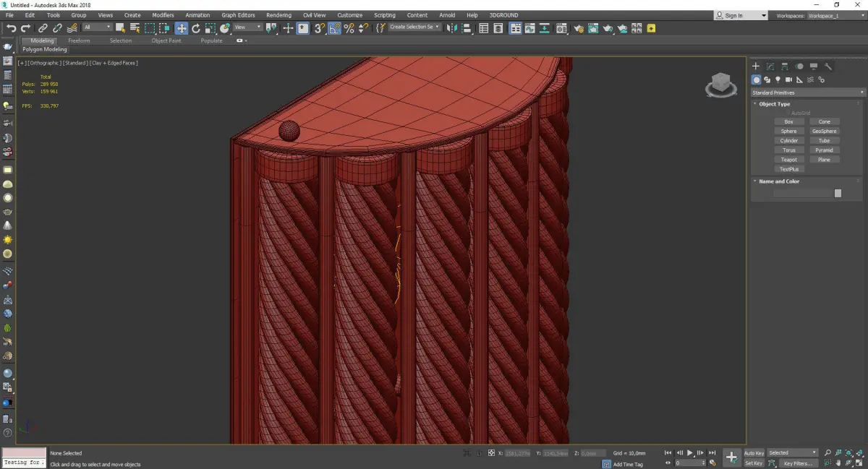Viewport: 868px width, 469px height.
Task: Switch to the Object Paint ribbon tab
Action: pyautogui.click(x=166, y=41)
